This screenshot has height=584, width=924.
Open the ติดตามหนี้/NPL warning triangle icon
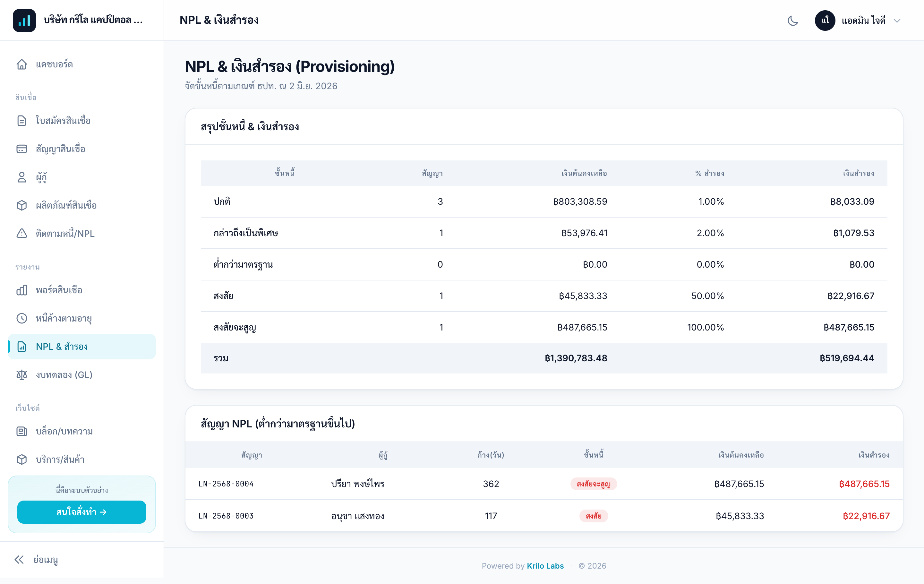22,233
